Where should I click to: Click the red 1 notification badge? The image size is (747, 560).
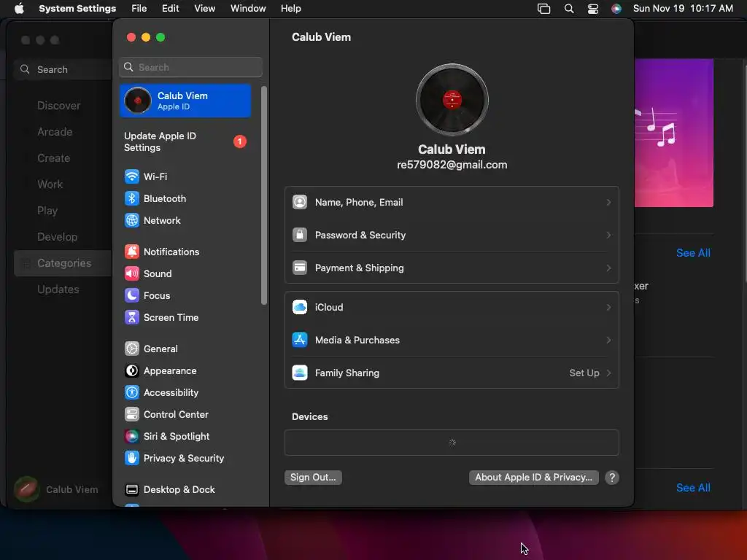pos(239,142)
